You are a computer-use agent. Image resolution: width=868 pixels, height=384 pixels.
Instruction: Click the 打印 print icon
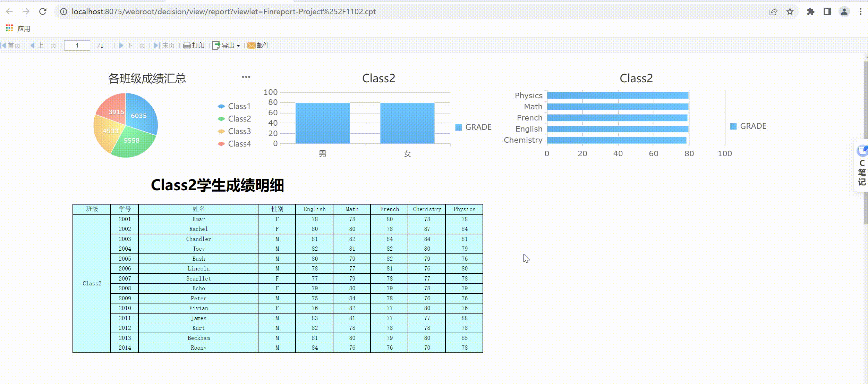coord(187,45)
